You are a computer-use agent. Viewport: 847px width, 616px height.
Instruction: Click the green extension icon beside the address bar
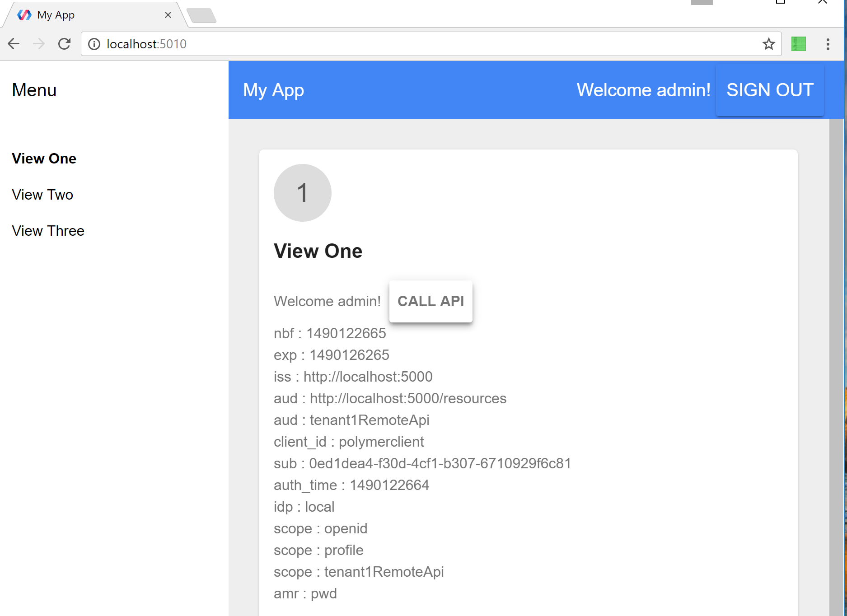point(798,44)
